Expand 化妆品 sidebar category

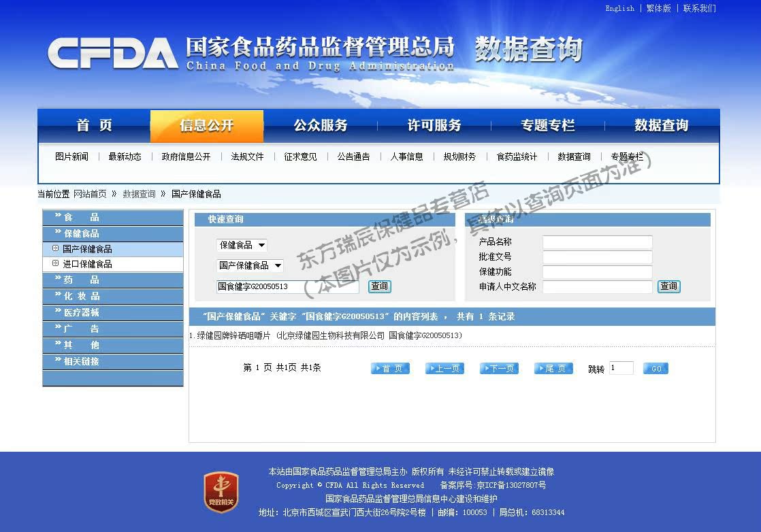pos(112,296)
